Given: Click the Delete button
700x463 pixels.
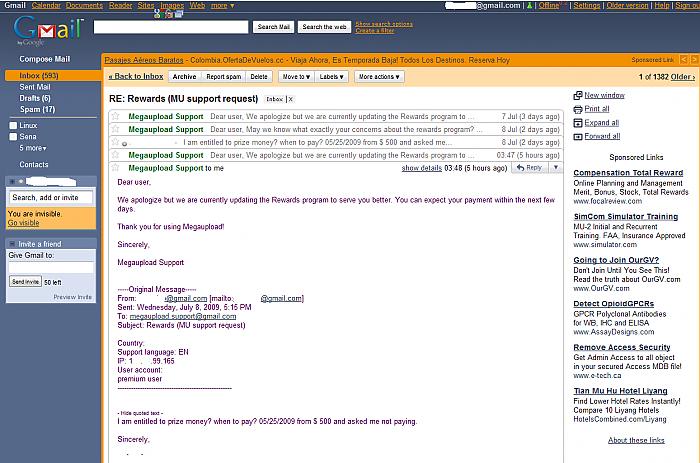Looking at the screenshot, I should click(x=259, y=76).
